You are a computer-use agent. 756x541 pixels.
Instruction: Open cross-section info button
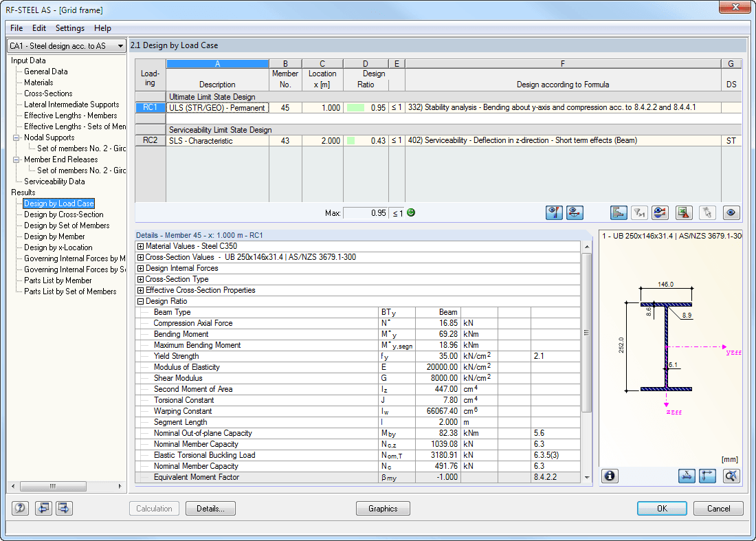click(x=610, y=476)
